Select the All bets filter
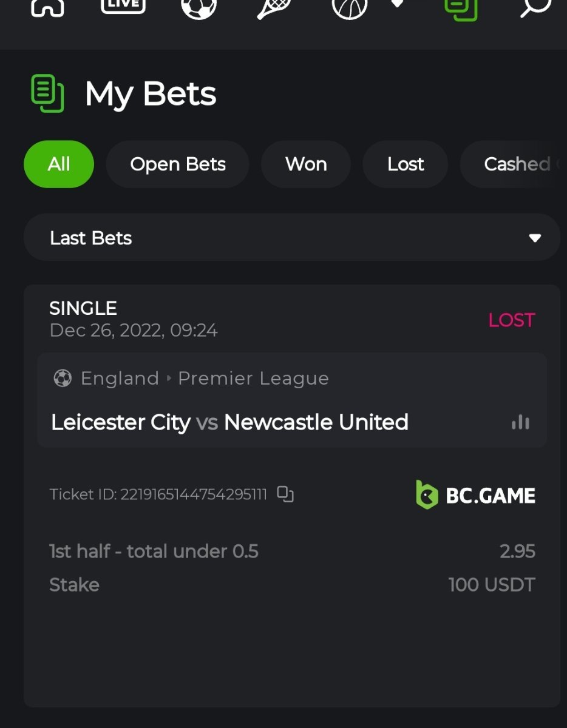567x728 pixels. (x=59, y=164)
